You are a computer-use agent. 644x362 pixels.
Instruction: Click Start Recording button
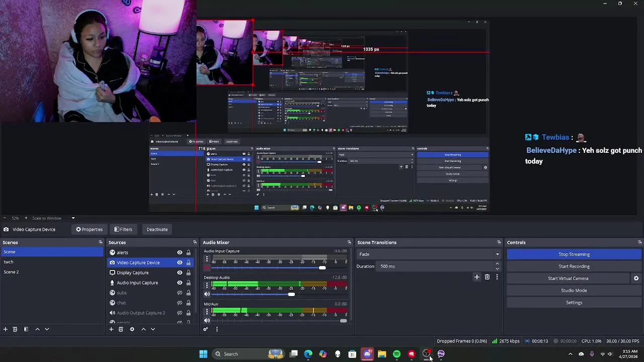click(574, 266)
